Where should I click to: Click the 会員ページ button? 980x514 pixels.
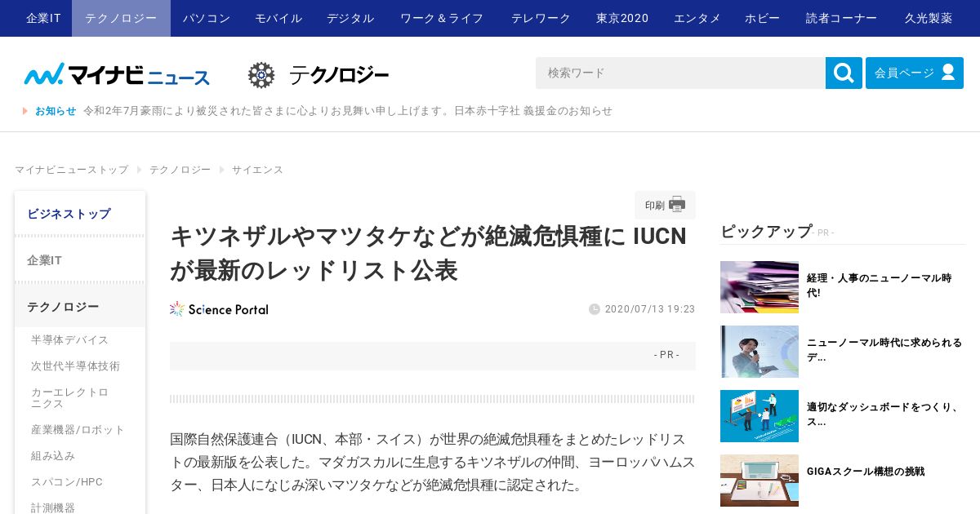point(915,73)
